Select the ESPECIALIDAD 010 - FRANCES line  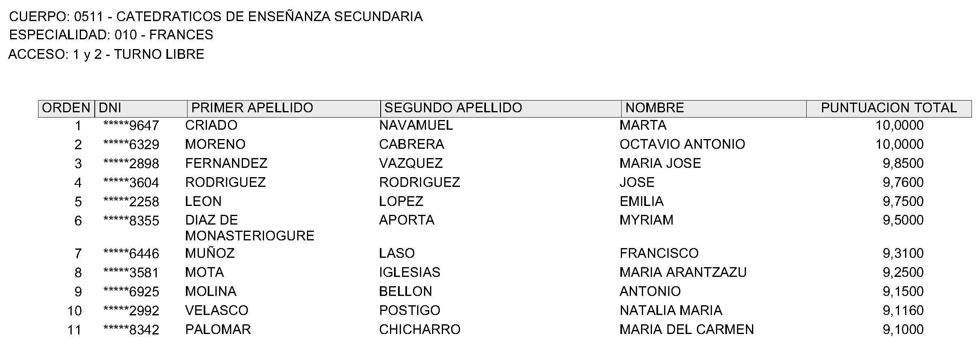111,35
